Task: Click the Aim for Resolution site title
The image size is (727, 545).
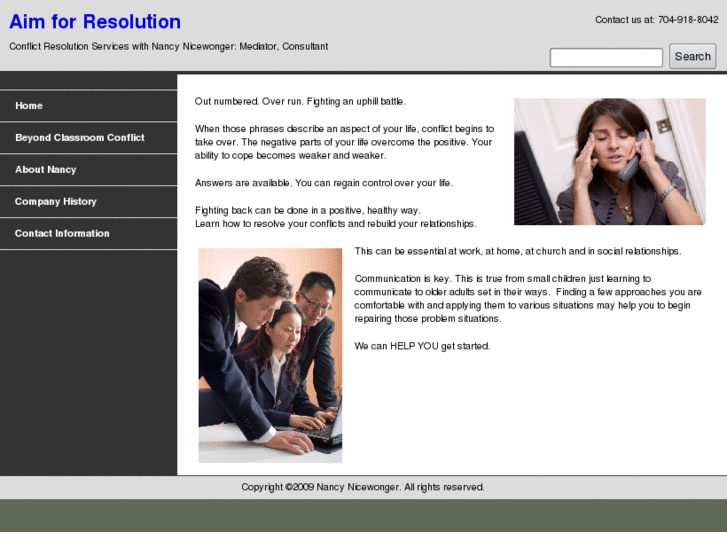Action: click(x=95, y=22)
